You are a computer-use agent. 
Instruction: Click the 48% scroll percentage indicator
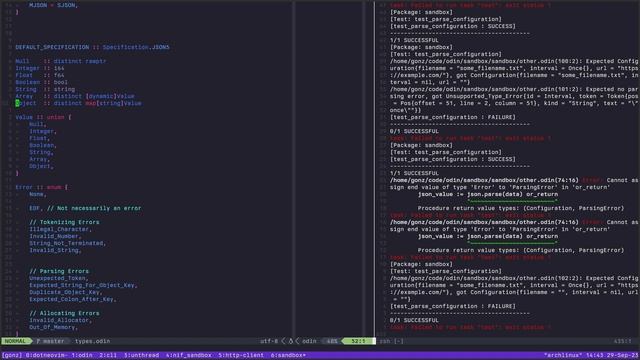coord(332,341)
